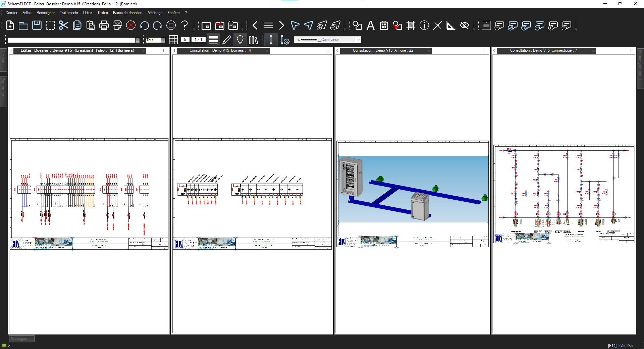The width and height of the screenshot is (644, 349).
Task: Open the folio list with the three-lines icon
Action: pyautogui.click(x=268, y=26)
